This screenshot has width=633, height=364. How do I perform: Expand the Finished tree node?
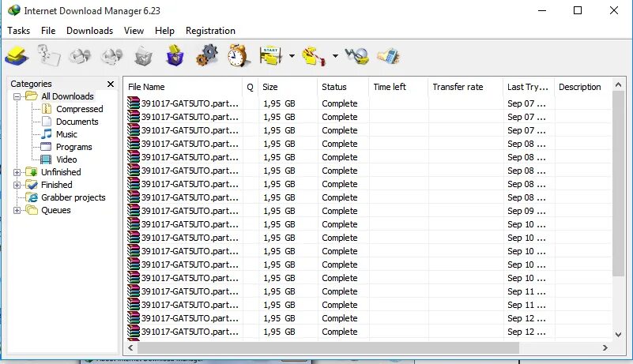pos(17,186)
